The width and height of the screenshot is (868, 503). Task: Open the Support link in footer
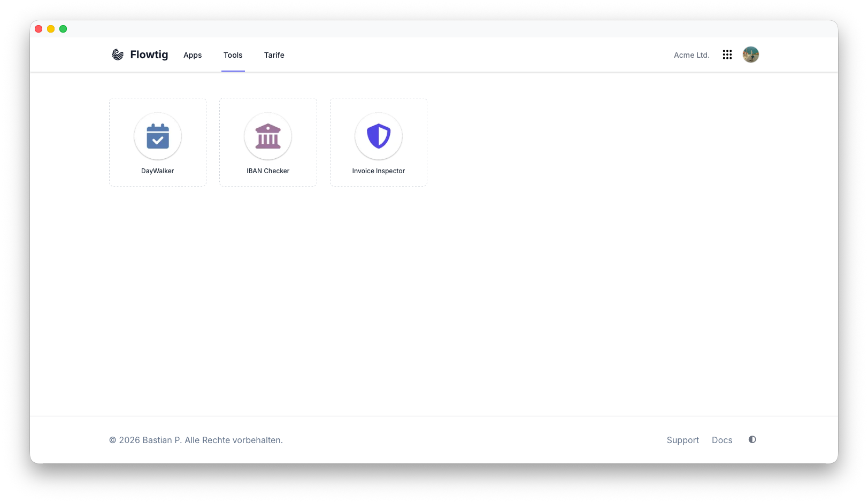(683, 440)
